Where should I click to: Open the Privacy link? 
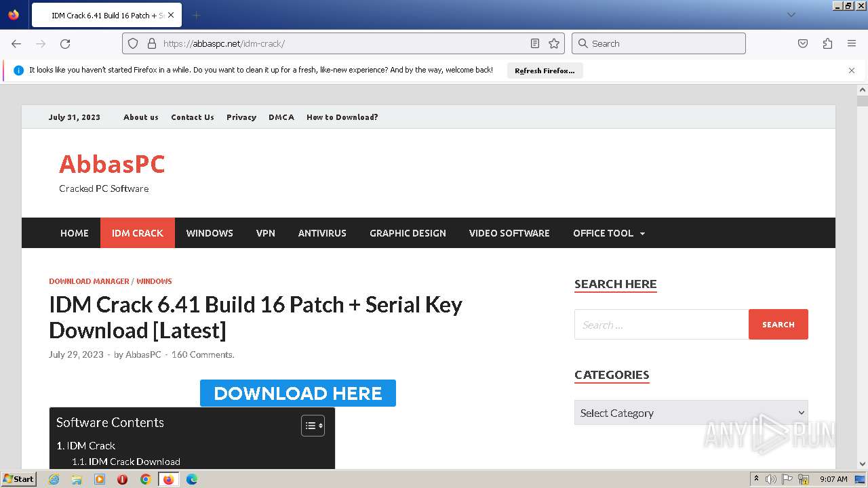(241, 117)
